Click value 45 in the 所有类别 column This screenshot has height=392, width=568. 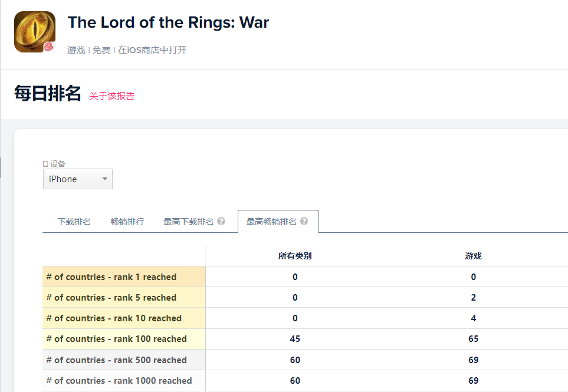[x=295, y=339]
